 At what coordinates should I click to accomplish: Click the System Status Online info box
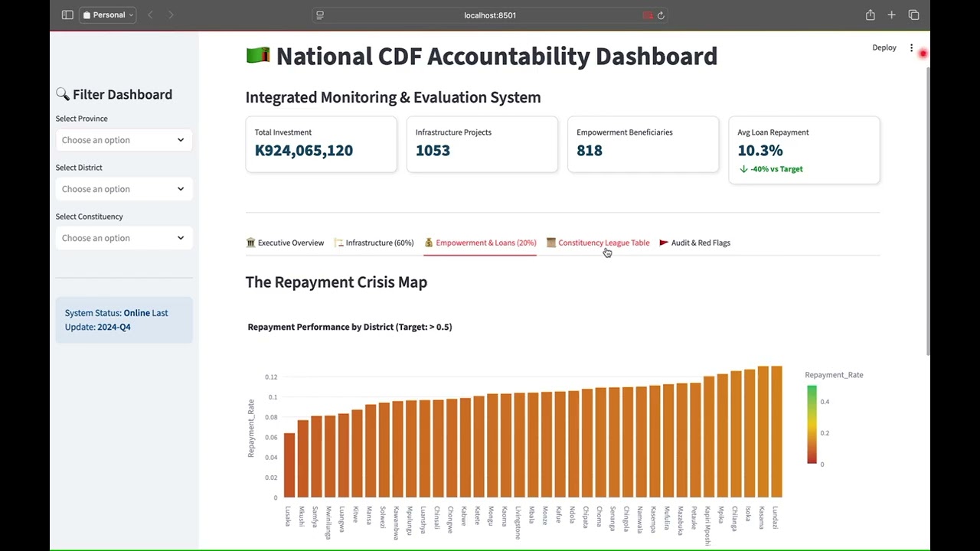coord(123,320)
